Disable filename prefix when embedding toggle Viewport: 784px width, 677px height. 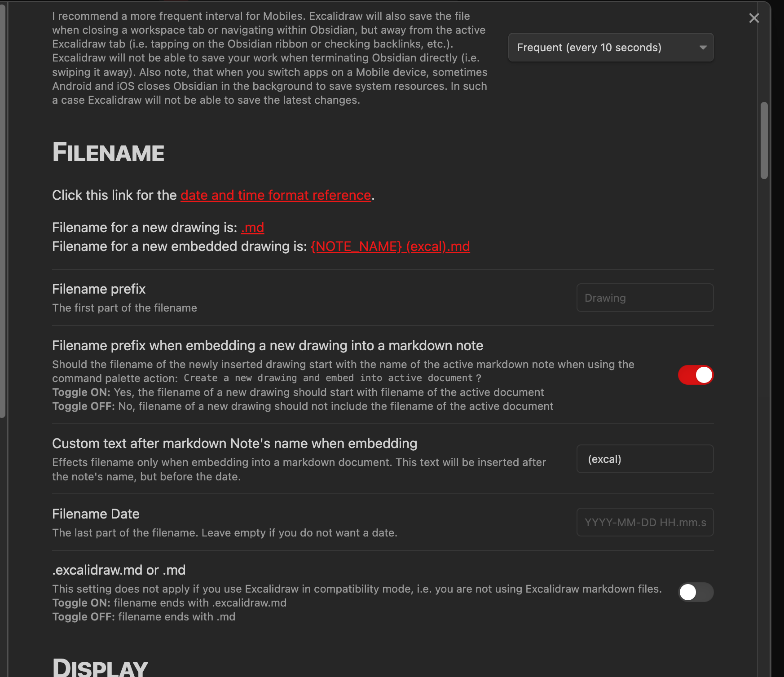coord(696,375)
